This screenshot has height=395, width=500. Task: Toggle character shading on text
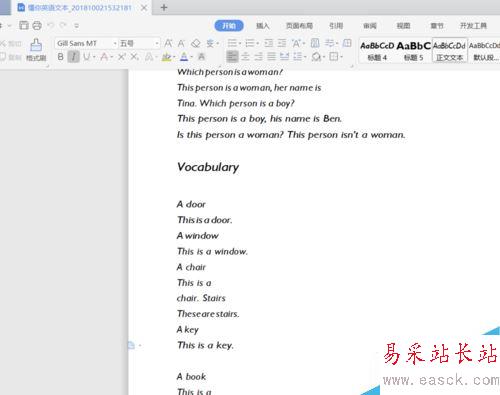point(201,57)
